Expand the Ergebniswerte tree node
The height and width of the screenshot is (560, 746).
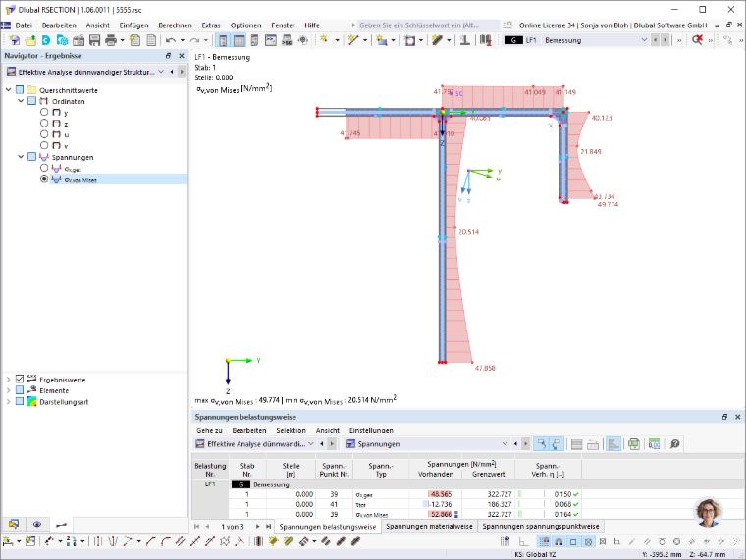8,380
